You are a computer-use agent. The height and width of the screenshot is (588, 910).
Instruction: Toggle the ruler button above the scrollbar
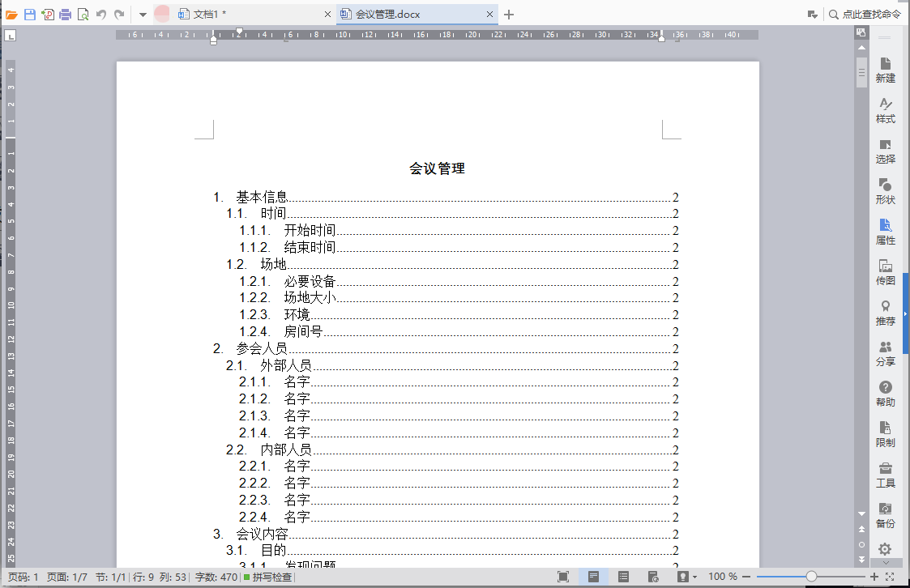click(861, 32)
